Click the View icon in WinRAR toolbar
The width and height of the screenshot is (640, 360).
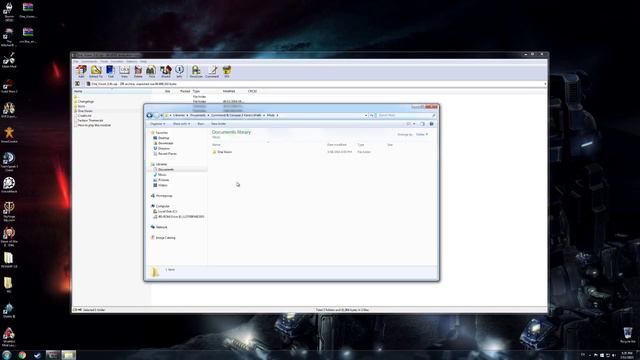click(124, 71)
